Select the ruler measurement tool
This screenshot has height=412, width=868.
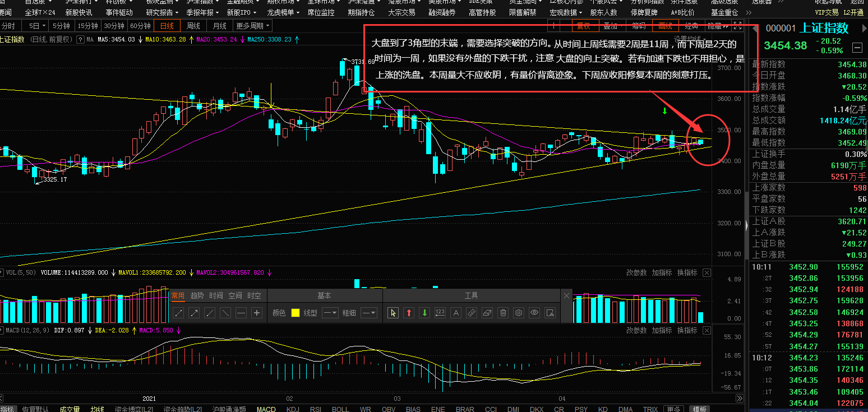[x=472, y=313]
